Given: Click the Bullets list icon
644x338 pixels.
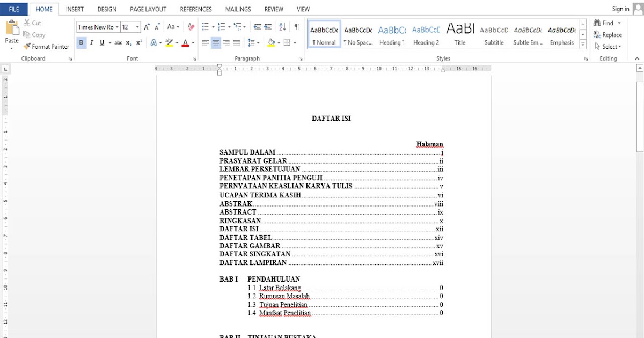Looking at the screenshot, I should point(205,27).
